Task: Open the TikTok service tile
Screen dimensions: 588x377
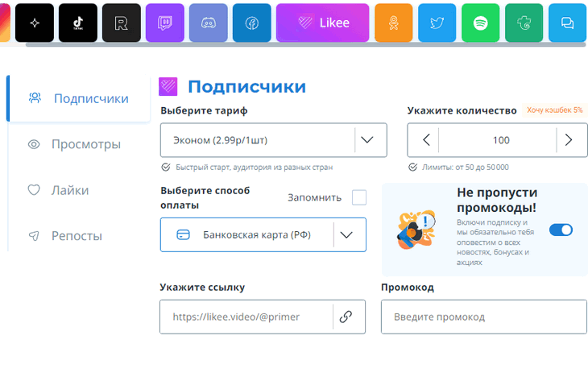Action: click(78, 23)
